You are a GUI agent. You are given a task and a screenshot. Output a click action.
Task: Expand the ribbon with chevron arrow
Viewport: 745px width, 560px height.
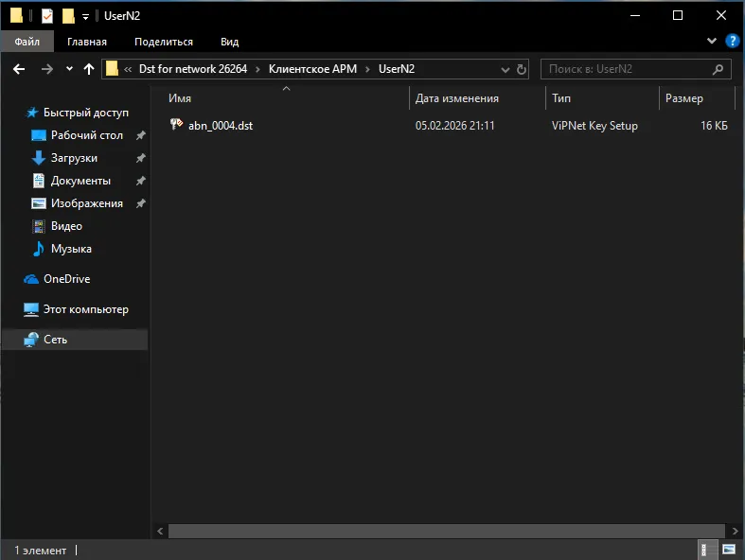click(x=711, y=41)
